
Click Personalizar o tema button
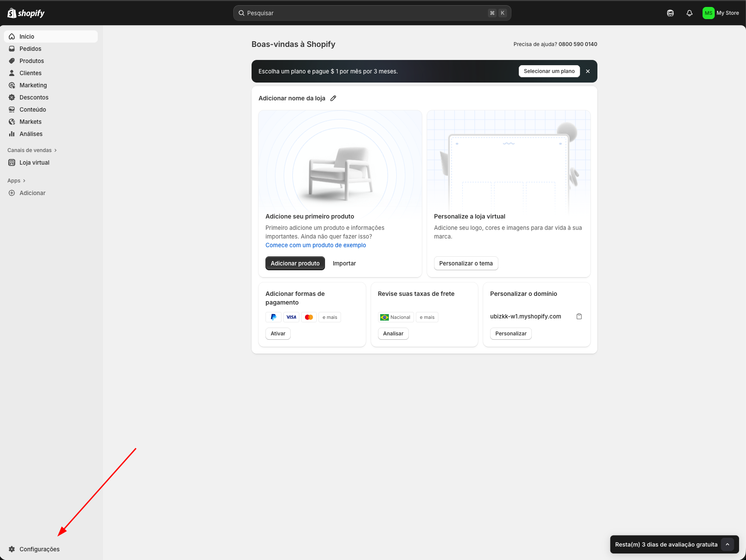(466, 263)
